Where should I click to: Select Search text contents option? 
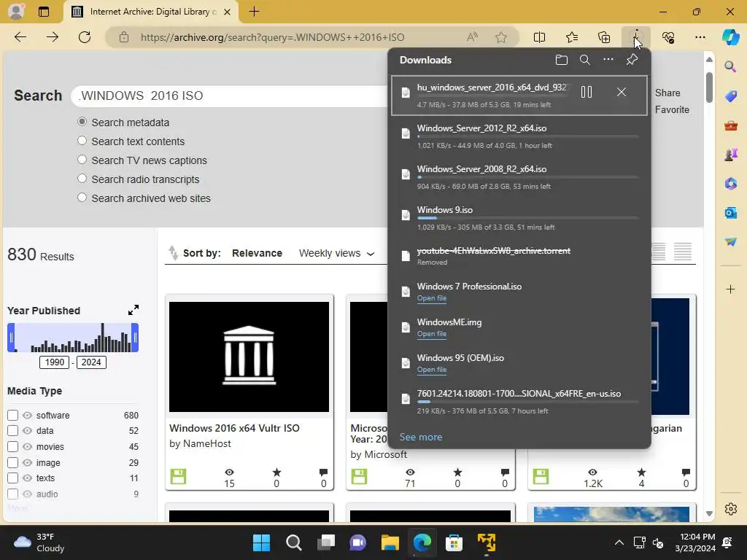coord(82,141)
